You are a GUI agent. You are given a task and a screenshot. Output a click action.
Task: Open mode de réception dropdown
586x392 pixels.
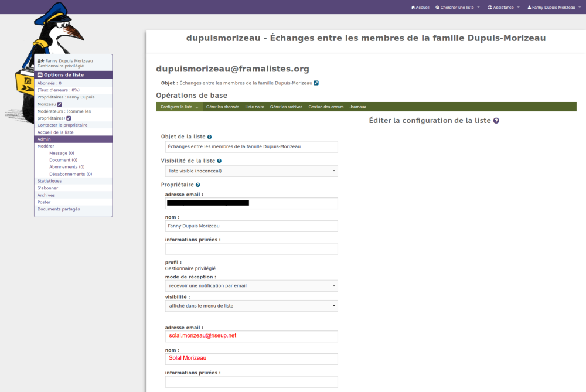click(251, 286)
